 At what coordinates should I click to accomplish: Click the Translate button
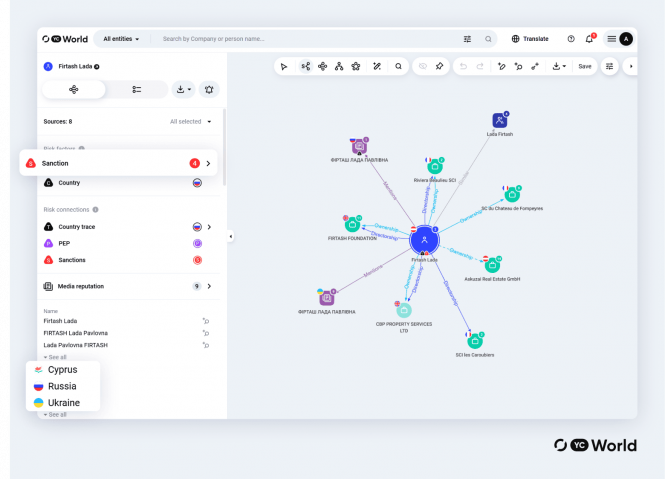pyautogui.click(x=530, y=39)
